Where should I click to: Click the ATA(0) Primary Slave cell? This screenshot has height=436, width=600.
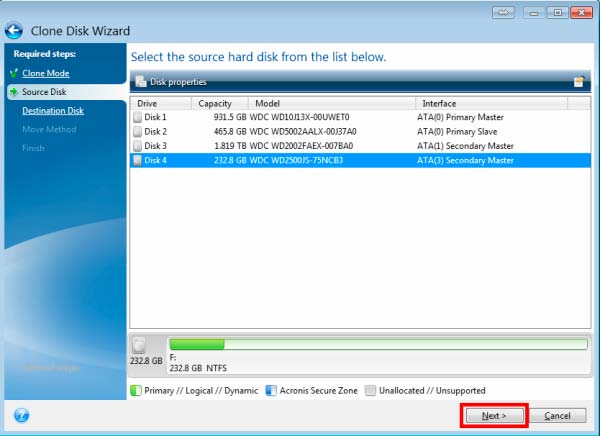pyautogui.click(x=457, y=132)
